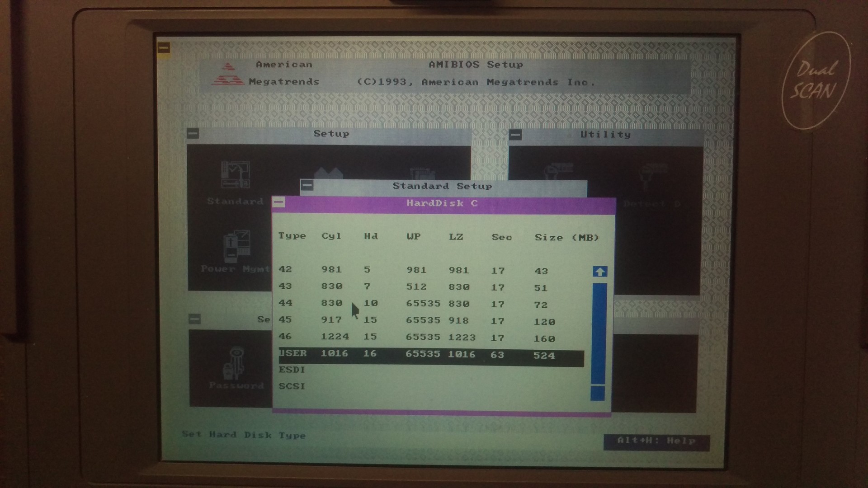The width and height of the screenshot is (868, 488).
Task: Open the Standard setup icon
Action: tap(235, 176)
